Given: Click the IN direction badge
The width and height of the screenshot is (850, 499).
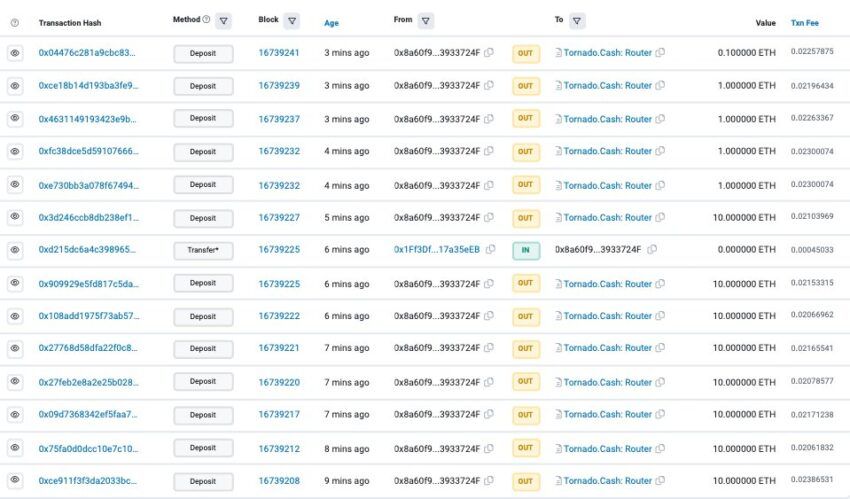Looking at the screenshot, I should coord(526,250).
